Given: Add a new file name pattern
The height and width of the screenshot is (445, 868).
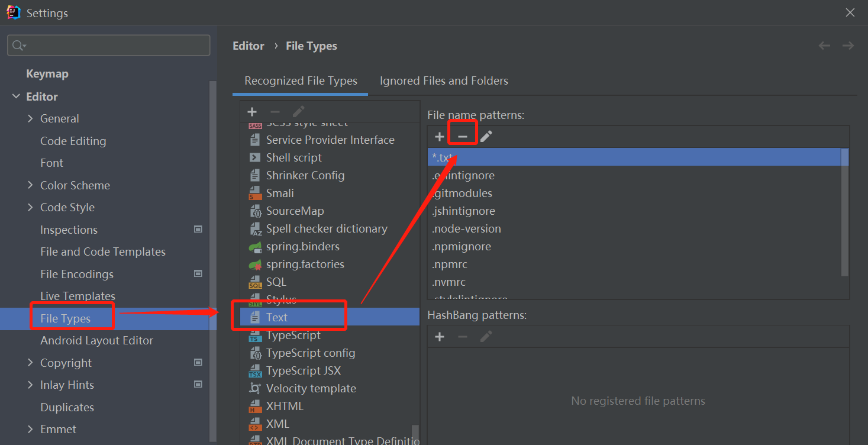Looking at the screenshot, I should (x=440, y=137).
